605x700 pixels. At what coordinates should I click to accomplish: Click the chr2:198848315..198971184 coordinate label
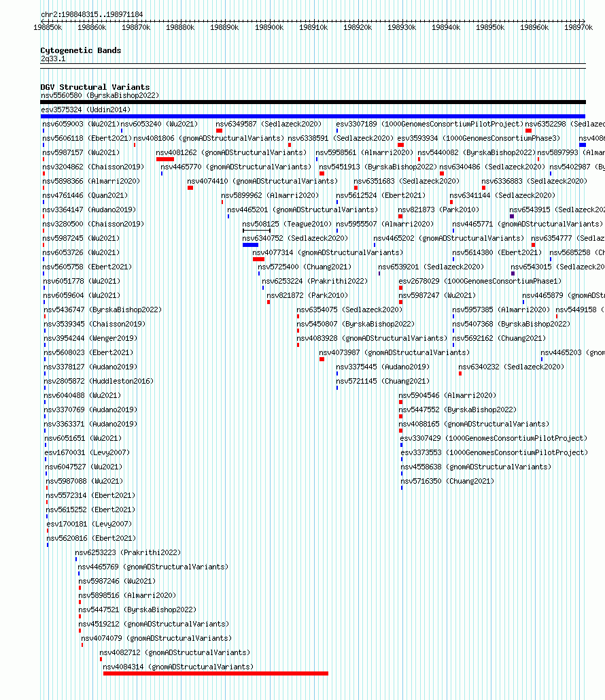tap(92, 15)
